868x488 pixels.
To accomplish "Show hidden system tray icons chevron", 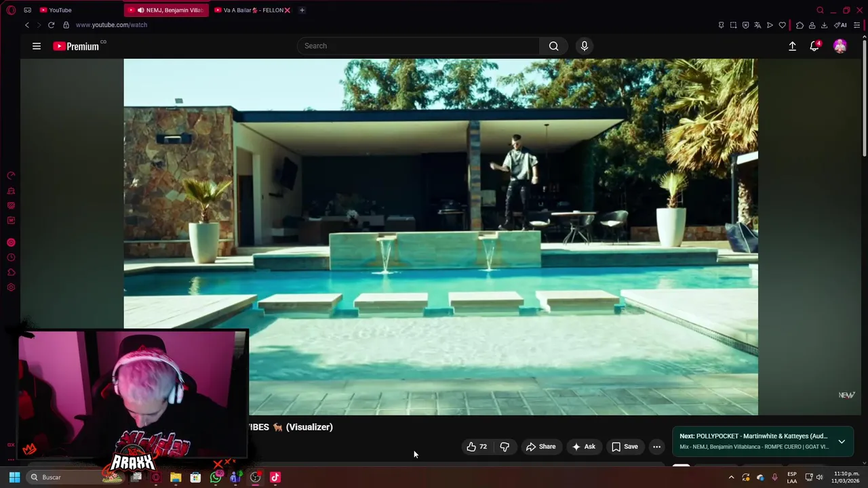I will 731,477.
